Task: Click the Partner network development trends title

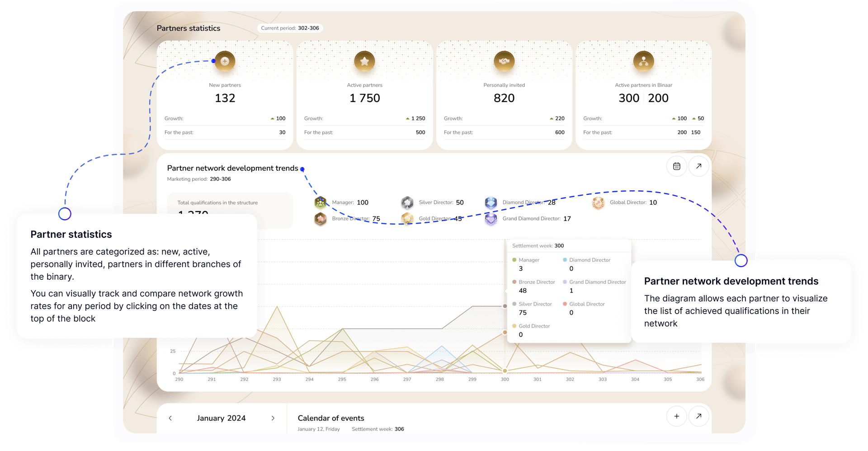Action: point(232,168)
